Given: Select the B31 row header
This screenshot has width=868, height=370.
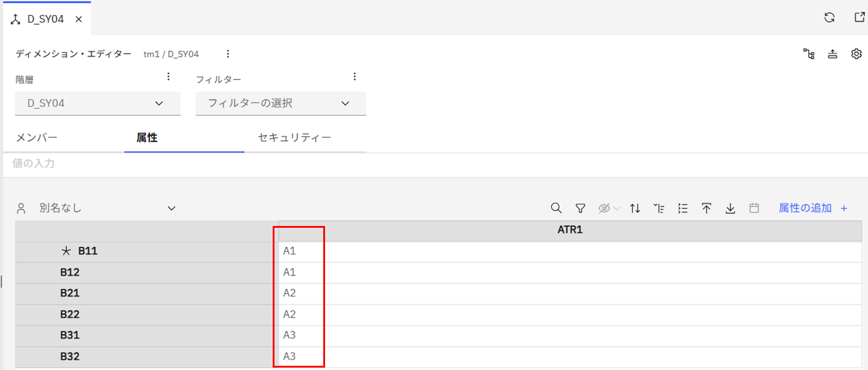Looking at the screenshot, I should pyautogui.click(x=146, y=336).
